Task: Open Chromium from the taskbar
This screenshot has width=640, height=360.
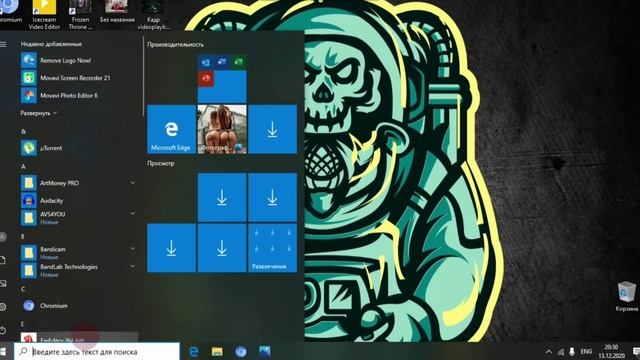Action: pos(241,351)
